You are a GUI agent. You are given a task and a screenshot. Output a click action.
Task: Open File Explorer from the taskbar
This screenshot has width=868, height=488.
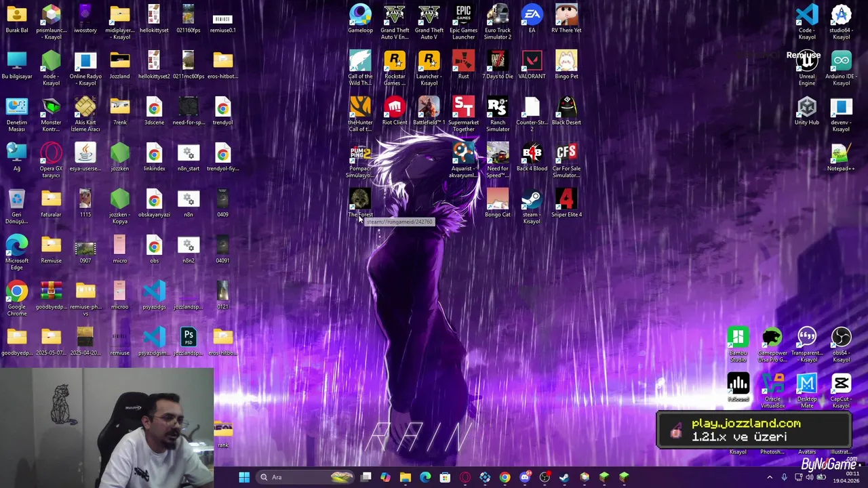[406, 477]
